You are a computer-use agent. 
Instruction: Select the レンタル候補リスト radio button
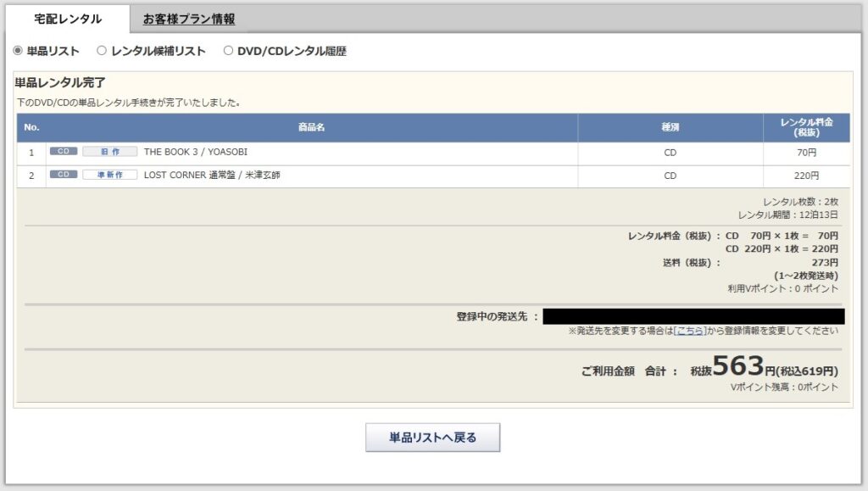click(102, 50)
